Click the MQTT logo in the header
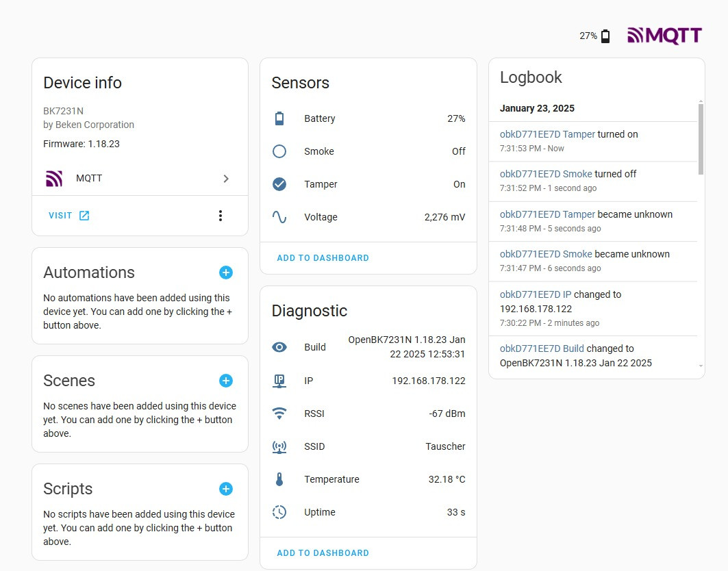The image size is (728, 571). (664, 36)
